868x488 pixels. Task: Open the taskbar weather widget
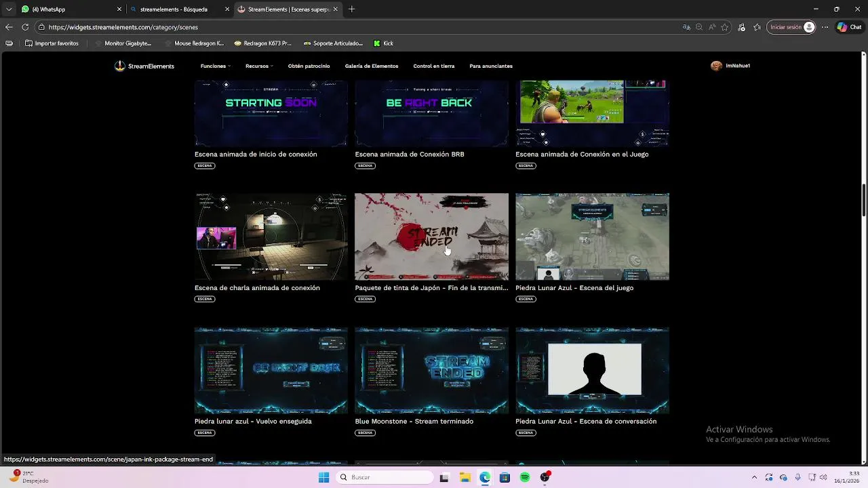pos(28,477)
